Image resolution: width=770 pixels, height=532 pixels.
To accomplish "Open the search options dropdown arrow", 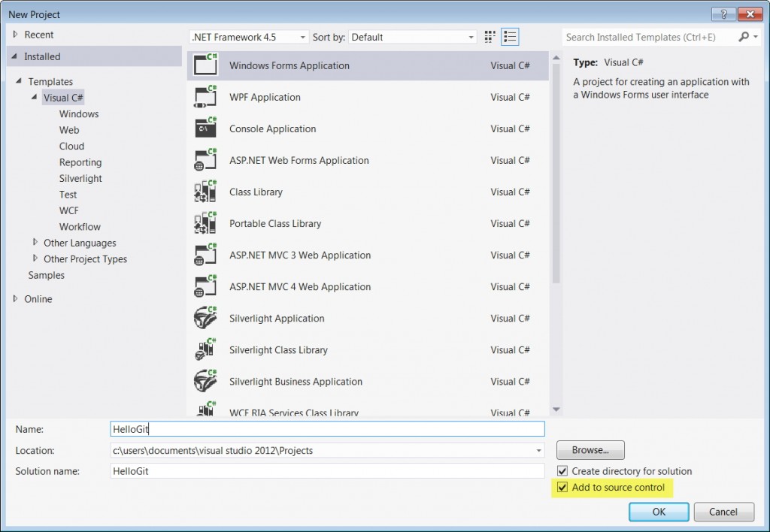I will click(x=756, y=37).
